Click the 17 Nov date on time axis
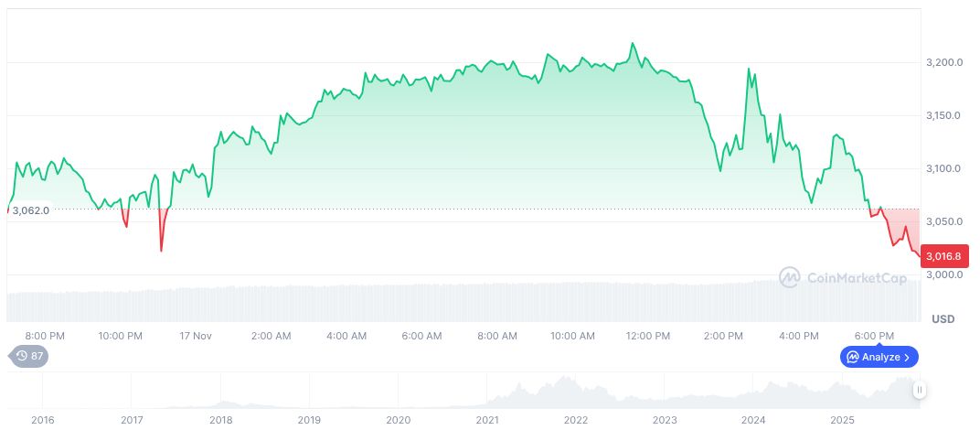 click(x=195, y=336)
